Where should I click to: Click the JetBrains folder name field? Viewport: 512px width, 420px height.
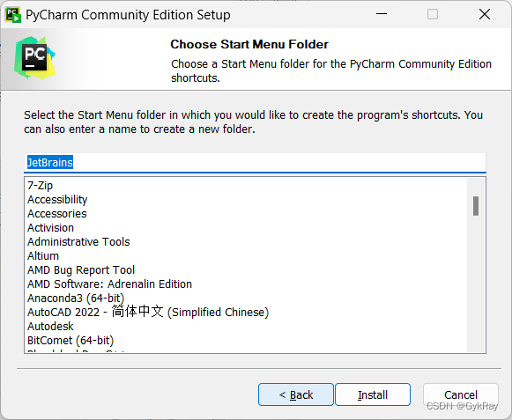click(255, 162)
